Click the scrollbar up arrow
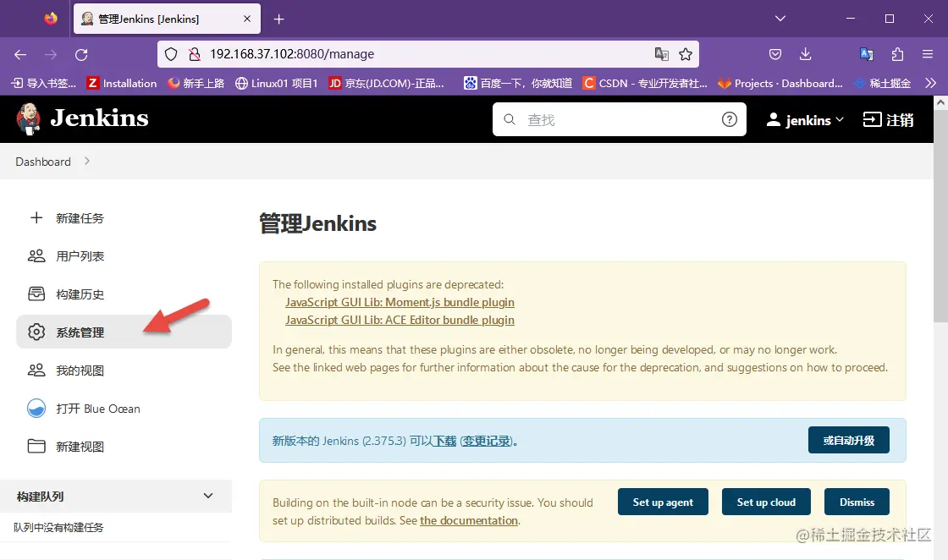Image resolution: width=948 pixels, height=560 pixels. click(x=940, y=102)
